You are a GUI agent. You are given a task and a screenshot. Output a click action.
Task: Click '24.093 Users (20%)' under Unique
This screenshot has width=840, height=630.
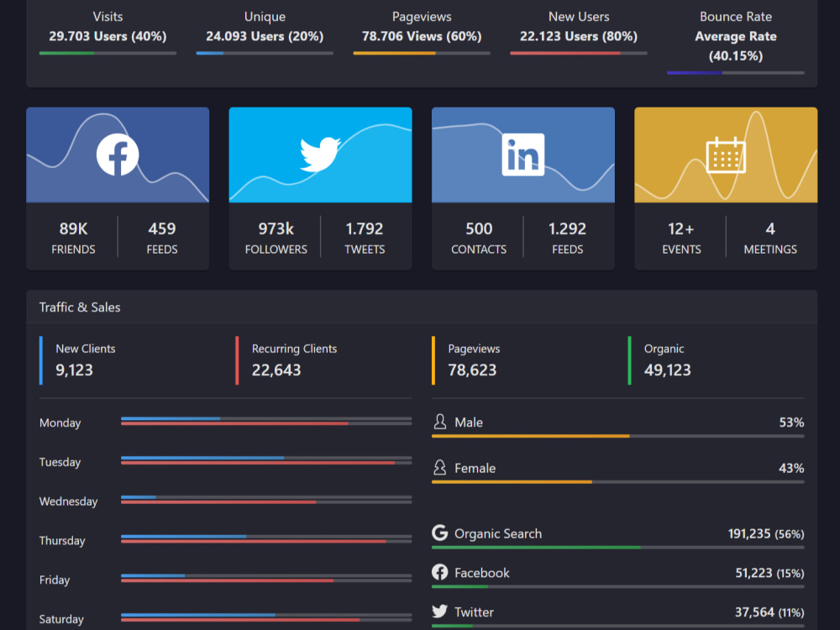click(x=265, y=36)
